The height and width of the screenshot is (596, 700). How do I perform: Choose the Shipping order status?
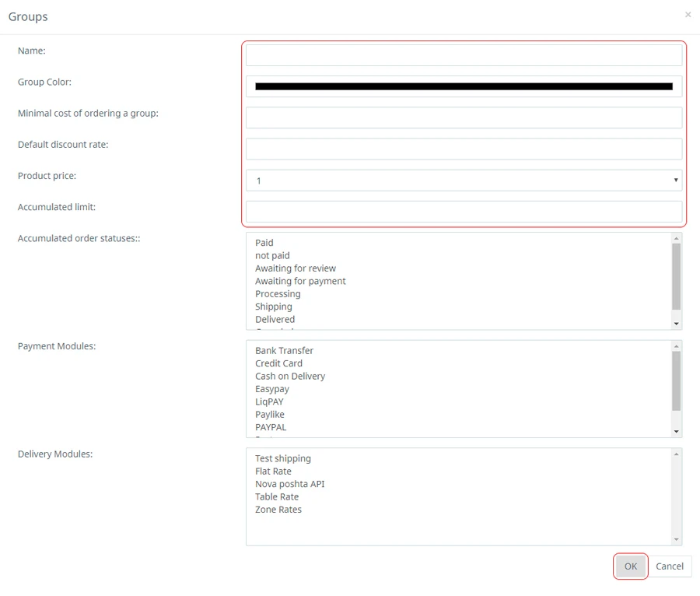click(x=274, y=307)
